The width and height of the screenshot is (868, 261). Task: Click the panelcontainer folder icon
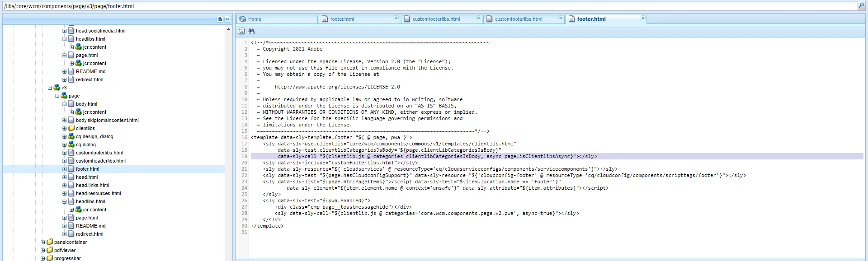point(50,242)
